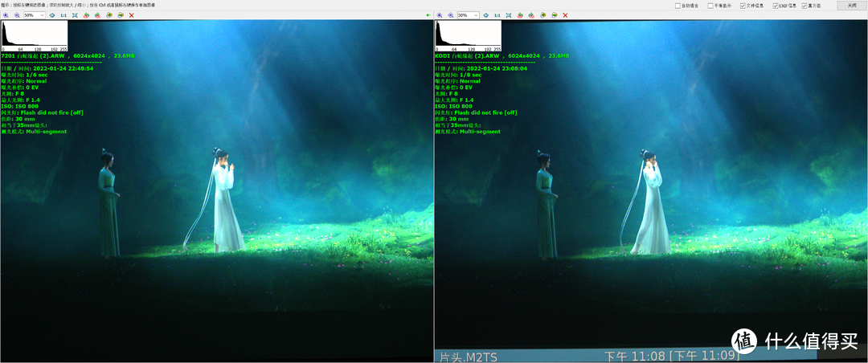
Task: Open left panel 50% zoom dropdown
Action: pyautogui.click(x=35, y=15)
